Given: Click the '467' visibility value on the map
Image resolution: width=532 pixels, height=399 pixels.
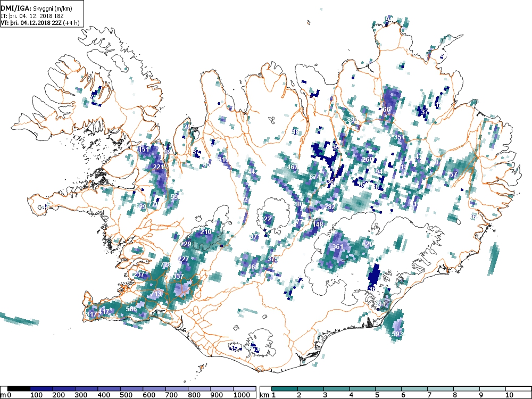Looking at the screenshot, I should [x=293, y=167].
